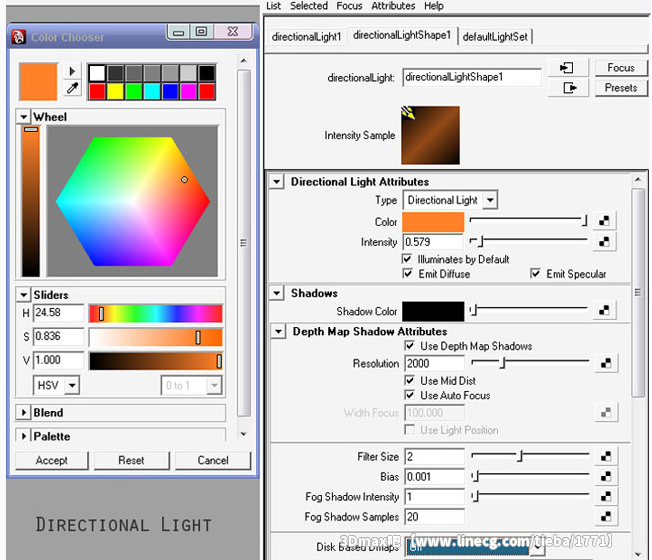652x560 pixels.
Task: Expand the Blend section
Action: click(x=24, y=412)
